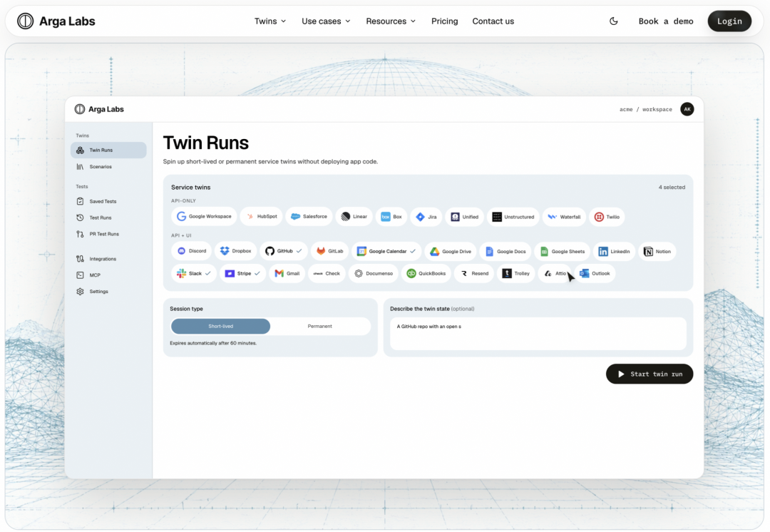Select the Twilio twin chip
The image size is (770, 532).
click(607, 217)
